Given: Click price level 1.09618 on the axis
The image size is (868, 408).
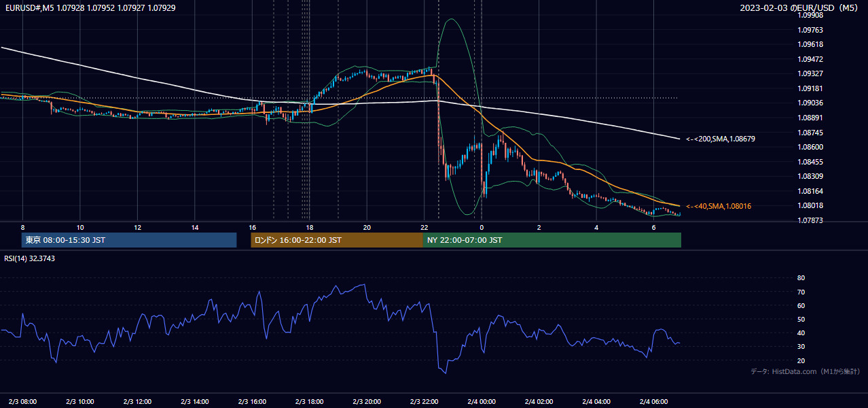Looking at the screenshot, I should pyautogui.click(x=810, y=44).
